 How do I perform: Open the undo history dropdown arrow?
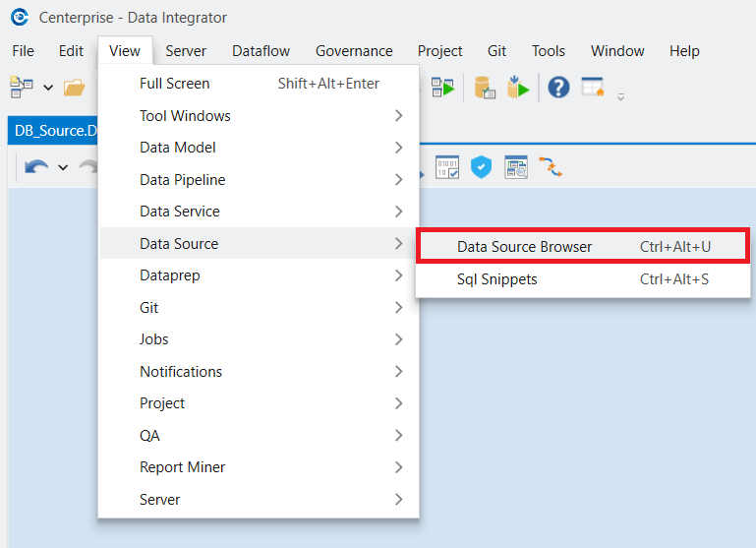[63, 167]
